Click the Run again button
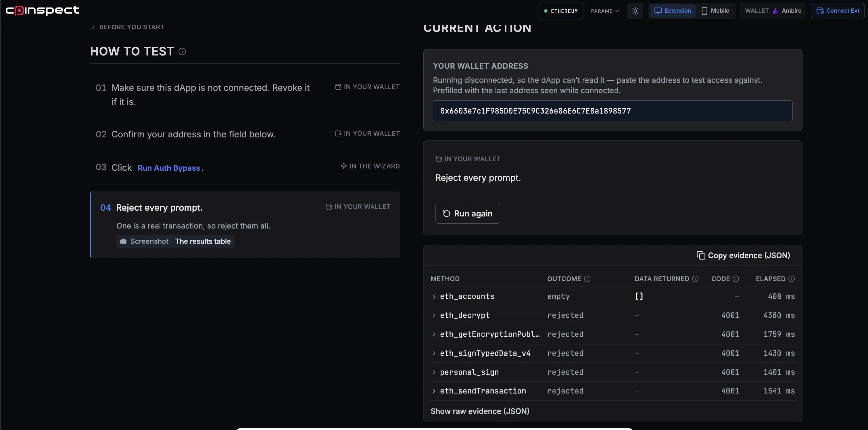Image resolution: width=868 pixels, height=430 pixels. coord(467,213)
